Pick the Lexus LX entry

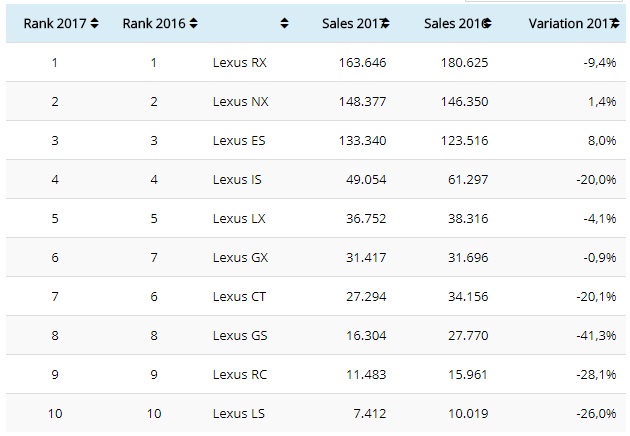[239, 218]
